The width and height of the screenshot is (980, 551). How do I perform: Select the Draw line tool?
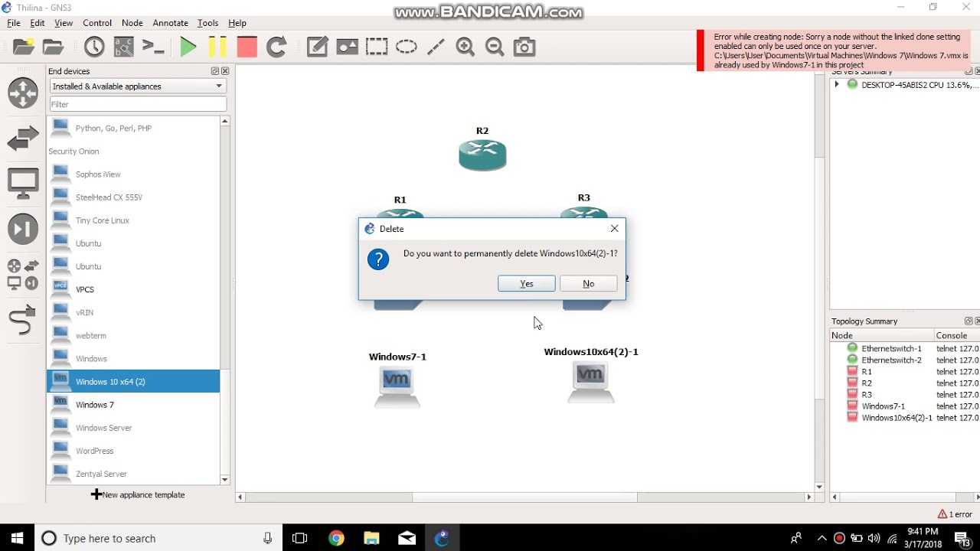436,47
